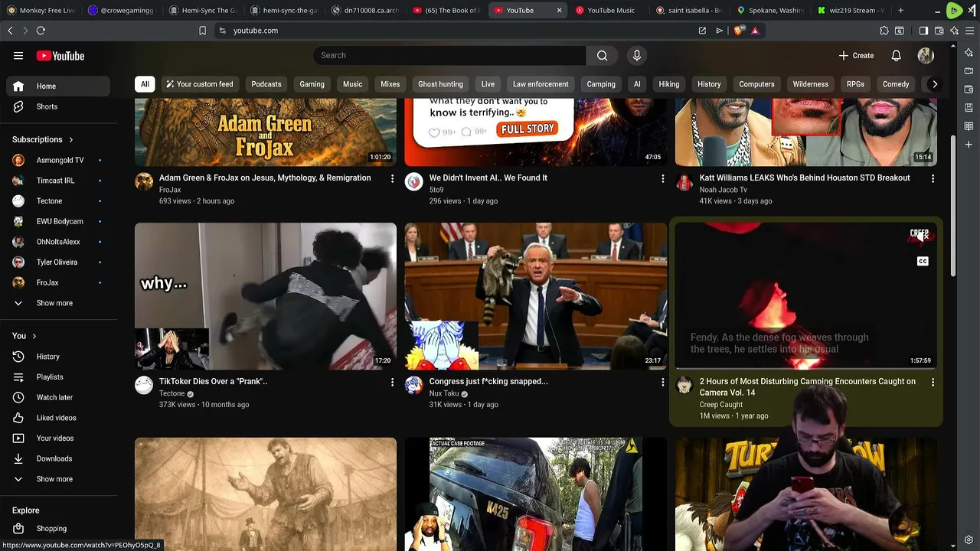The height and width of the screenshot is (551, 980).
Task: Go back with the browser back arrow
Action: (x=10, y=31)
